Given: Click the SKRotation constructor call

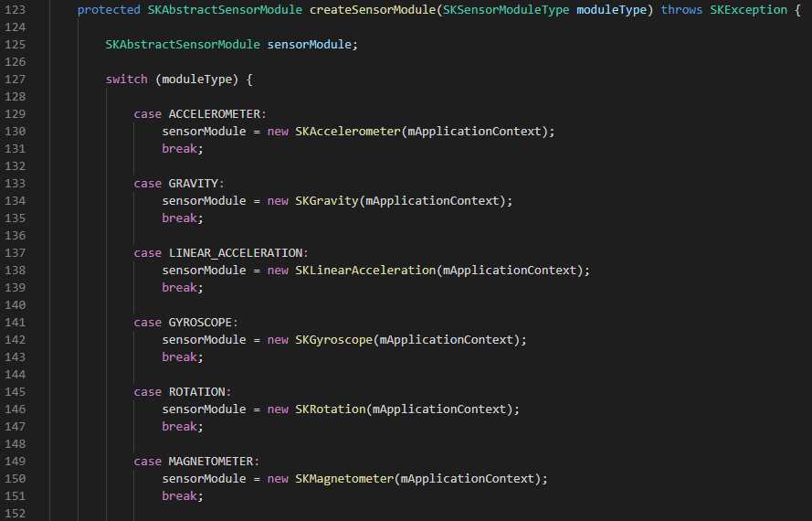Looking at the screenshot, I should (330, 409).
